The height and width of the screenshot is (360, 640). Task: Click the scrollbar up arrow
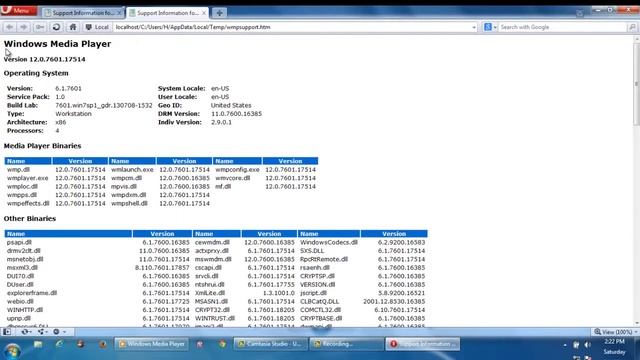click(636, 38)
